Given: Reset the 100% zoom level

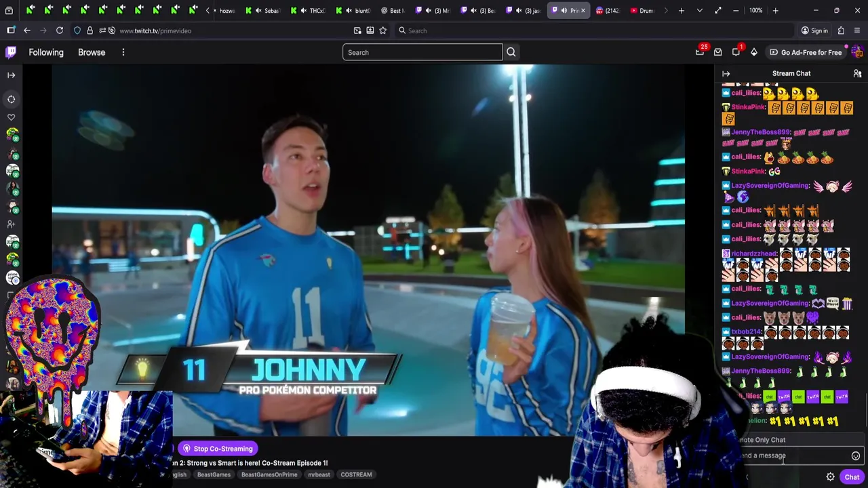Looking at the screenshot, I should pyautogui.click(x=755, y=11).
